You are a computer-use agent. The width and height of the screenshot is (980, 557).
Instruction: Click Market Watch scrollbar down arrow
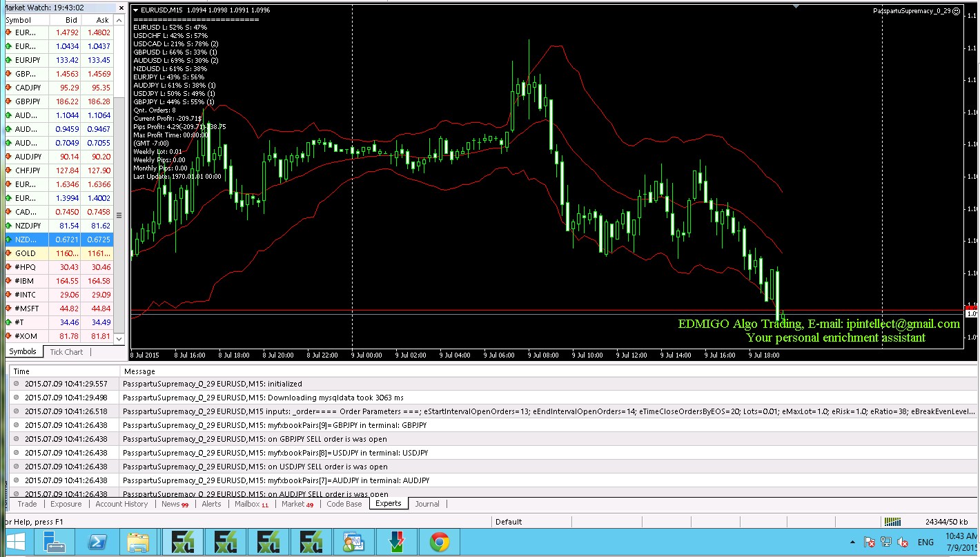click(x=119, y=338)
